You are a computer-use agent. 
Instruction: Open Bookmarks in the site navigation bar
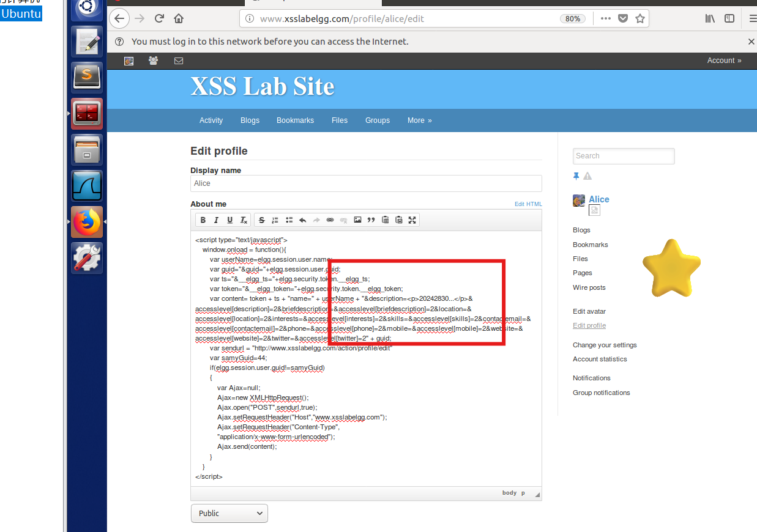pos(295,120)
